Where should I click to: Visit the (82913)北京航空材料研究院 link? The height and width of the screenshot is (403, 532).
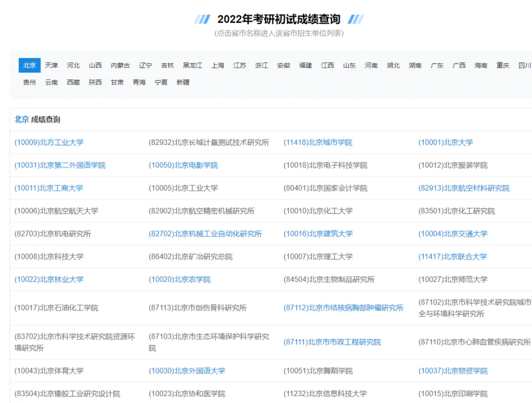click(464, 188)
